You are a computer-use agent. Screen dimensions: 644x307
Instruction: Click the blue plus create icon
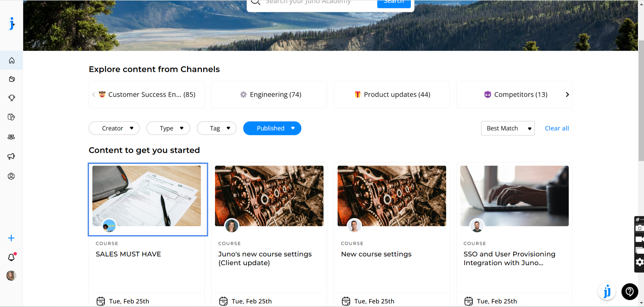pyautogui.click(x=11, y=238)
